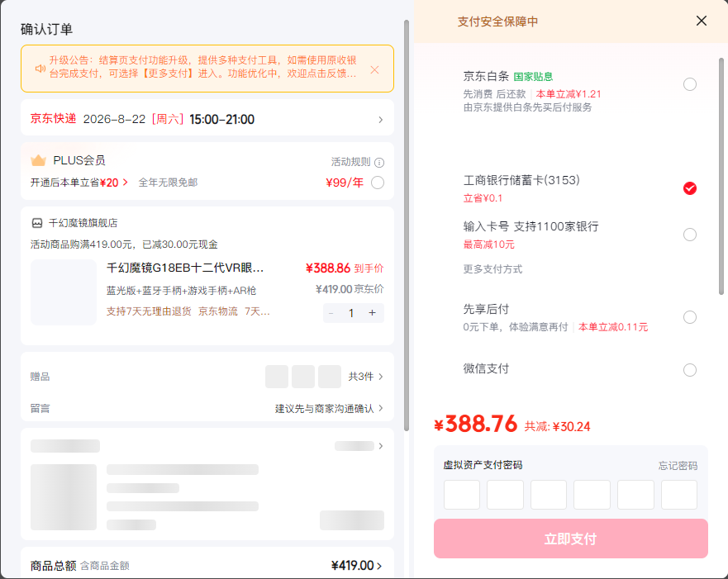Screen dimensions: 728x579
Task: Click ¥419.00 京东价 price
Action: tap(350, 289)
